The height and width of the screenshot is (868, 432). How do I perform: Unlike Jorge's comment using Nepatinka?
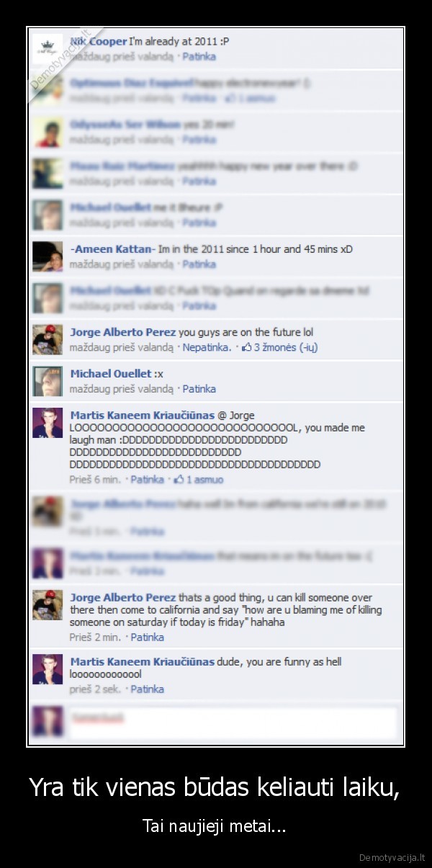coord(207,347)
